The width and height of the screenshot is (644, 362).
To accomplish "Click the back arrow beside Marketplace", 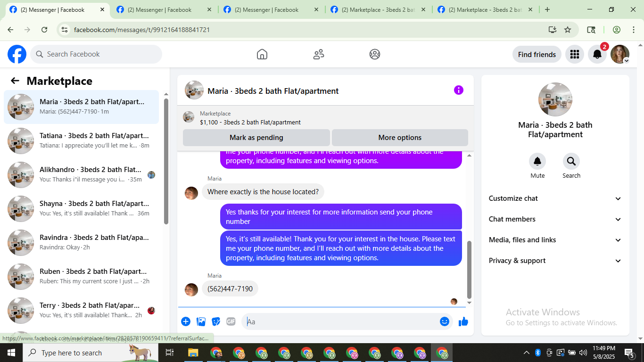I will pos(15,81).
